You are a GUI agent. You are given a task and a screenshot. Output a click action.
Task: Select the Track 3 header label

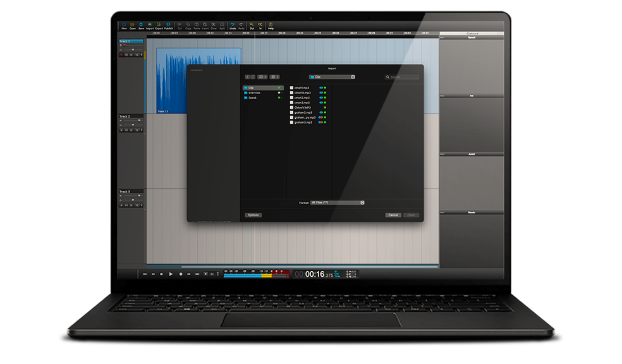tap(131, 191)
